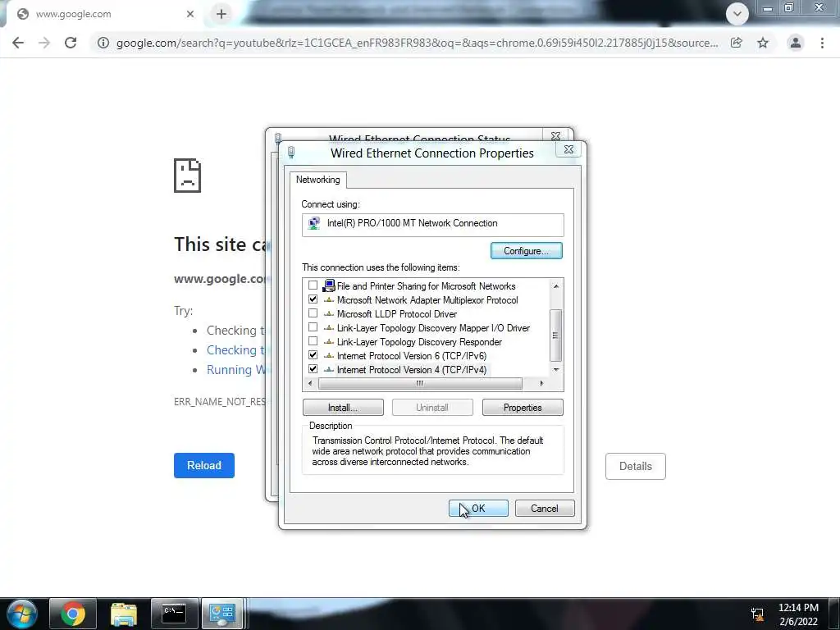Open the Chrome profile avatar icon
The image size is (840, 630).
click(x=796, y=43)
